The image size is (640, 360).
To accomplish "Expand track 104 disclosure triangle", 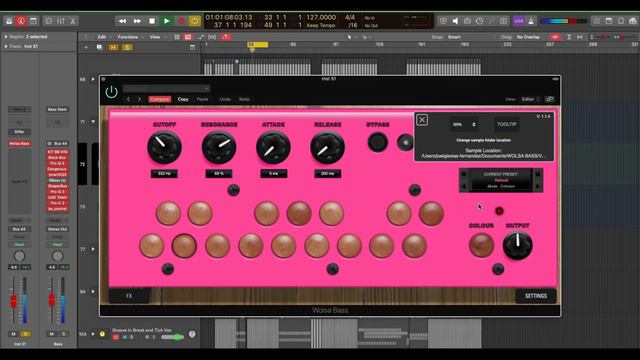I will coord(93,334).
